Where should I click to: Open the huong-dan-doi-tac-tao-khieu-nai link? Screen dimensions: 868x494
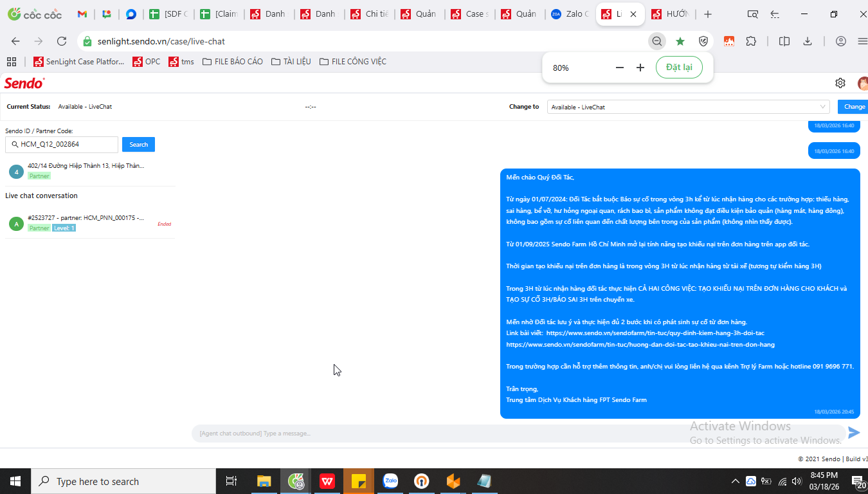pyautogui.click(x=640, y=345)
